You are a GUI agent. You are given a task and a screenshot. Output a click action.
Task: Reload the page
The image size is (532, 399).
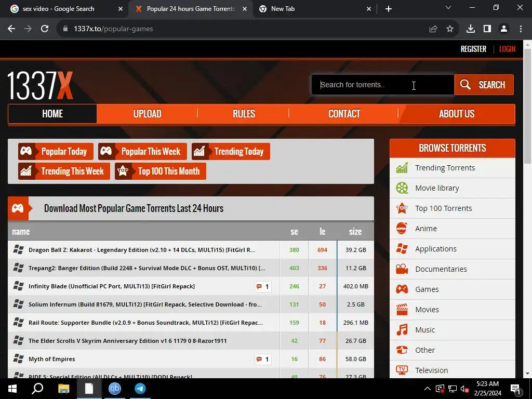[45, 29]
